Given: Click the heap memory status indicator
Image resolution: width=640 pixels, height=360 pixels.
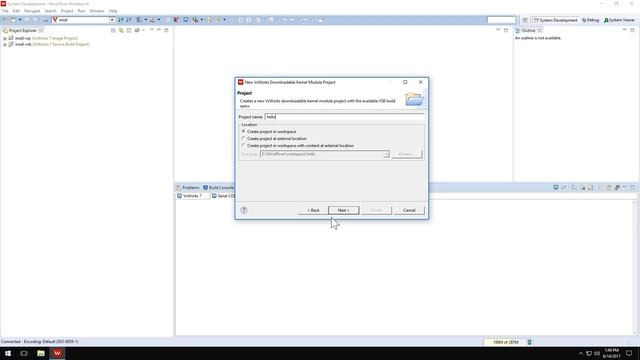Looking at the screenshot, I should click(505, 342).
